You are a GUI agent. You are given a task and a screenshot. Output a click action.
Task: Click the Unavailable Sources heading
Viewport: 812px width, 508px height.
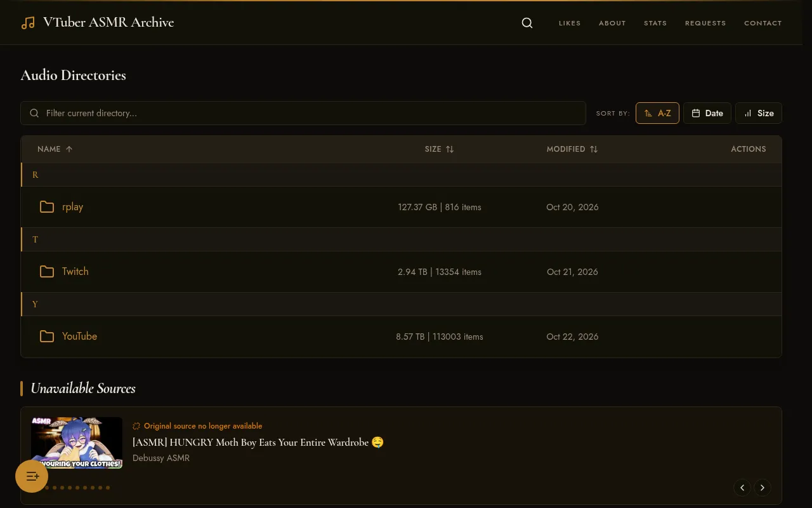point(83,389)
